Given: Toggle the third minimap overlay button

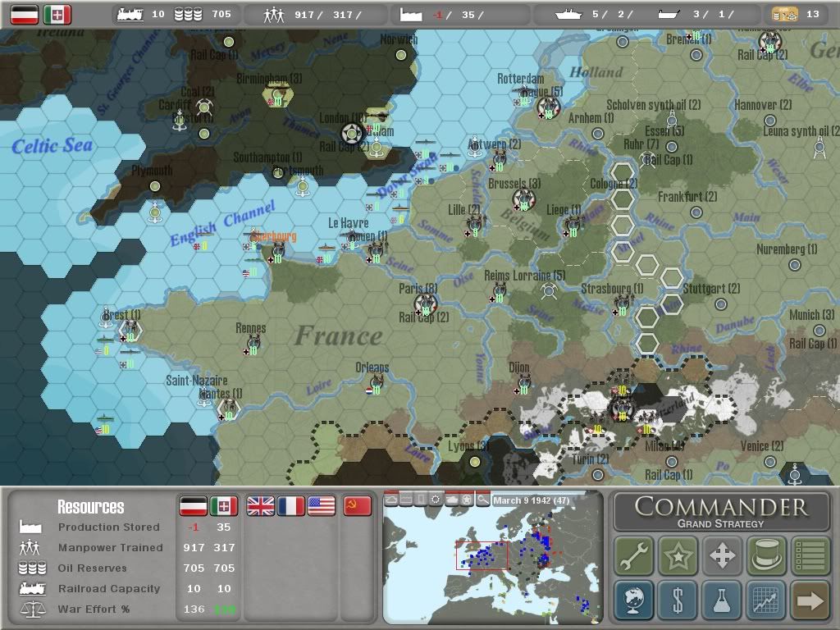Looking at the screenshot, I should click(422, 500).
